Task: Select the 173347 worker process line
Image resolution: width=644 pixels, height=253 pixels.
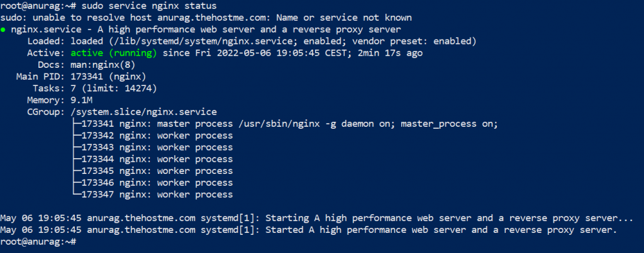Action: point(157,195)
